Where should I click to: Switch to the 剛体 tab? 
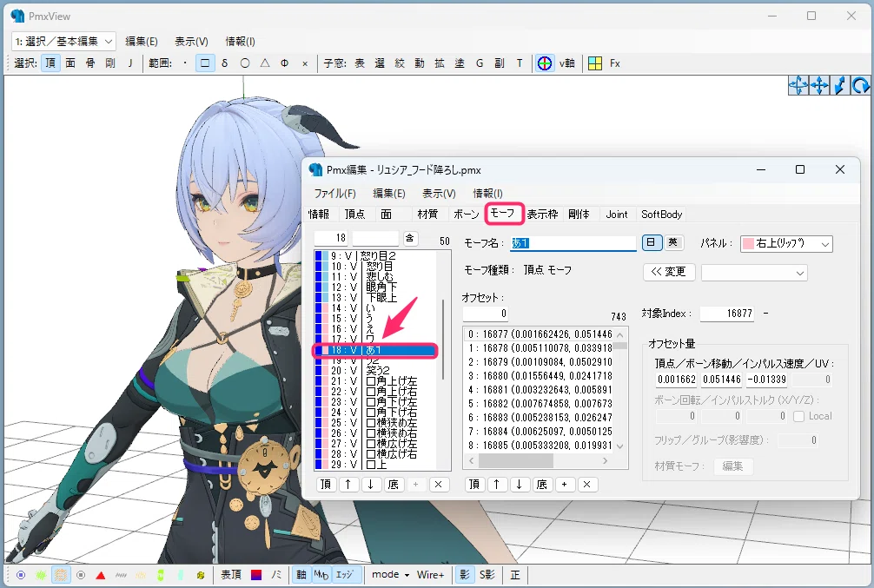click(x=579, y=214)
